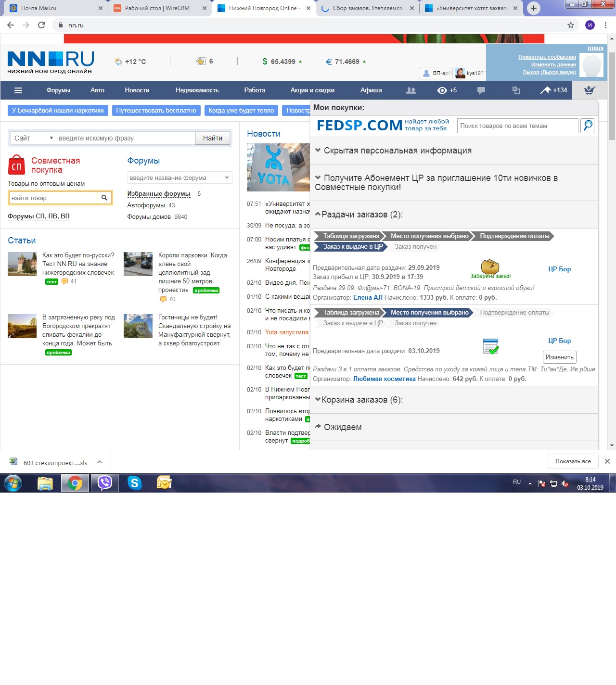Viewport: 616px width, 685px height.
Task: Open a new browser tab
Action: click(533, 8)
